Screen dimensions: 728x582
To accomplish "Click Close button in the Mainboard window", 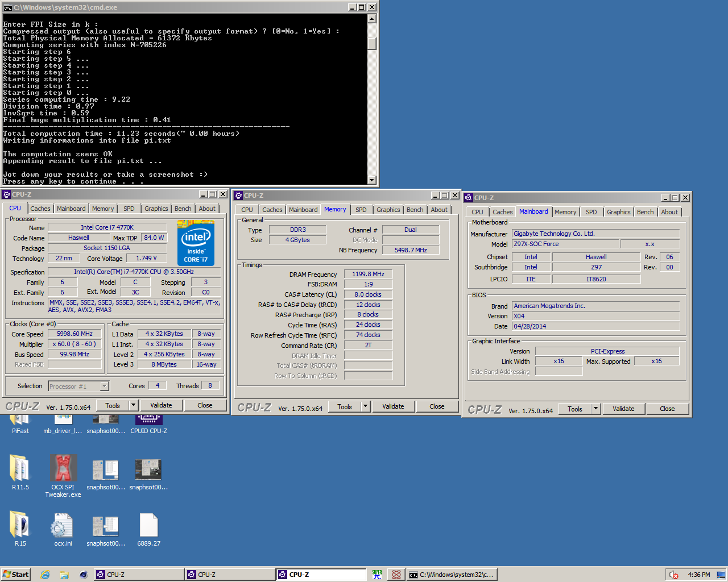I will [x=667, y=409].
